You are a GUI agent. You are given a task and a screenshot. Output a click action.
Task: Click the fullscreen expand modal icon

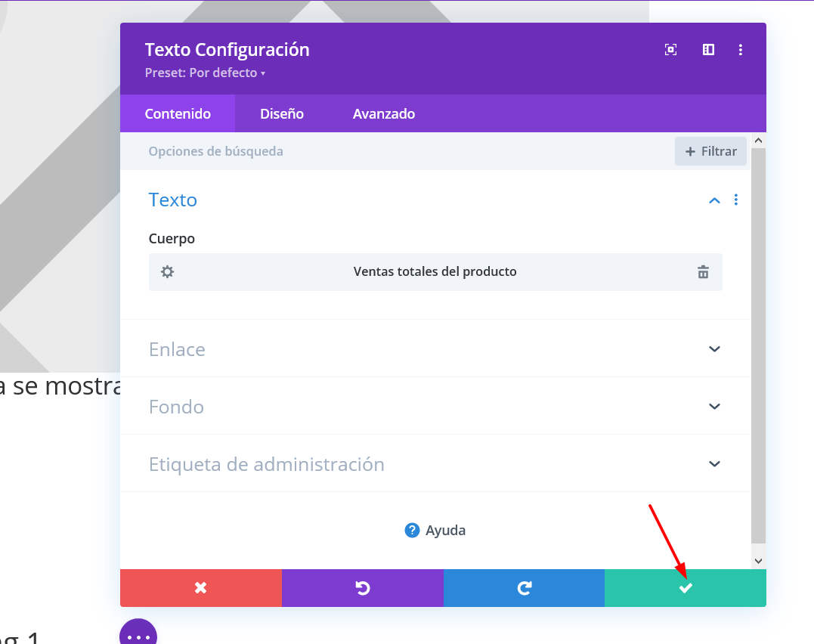pos(670,50)
